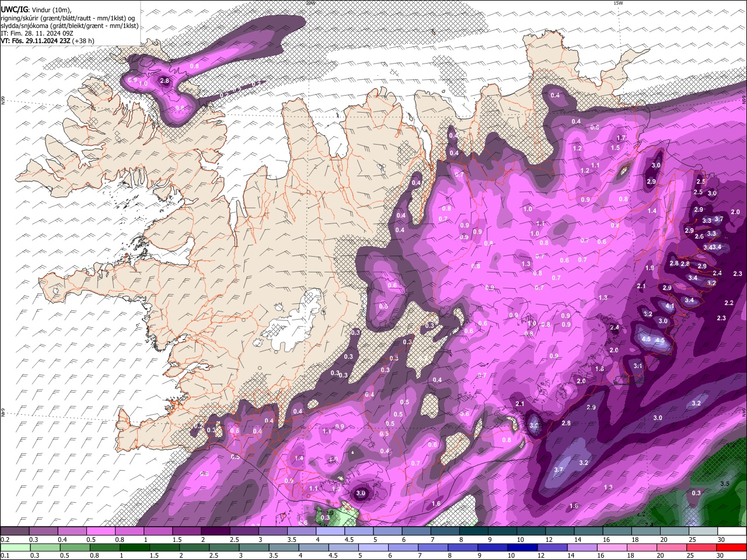Click the 3.1 precipitation value on the east coast

tap(638, 366)
